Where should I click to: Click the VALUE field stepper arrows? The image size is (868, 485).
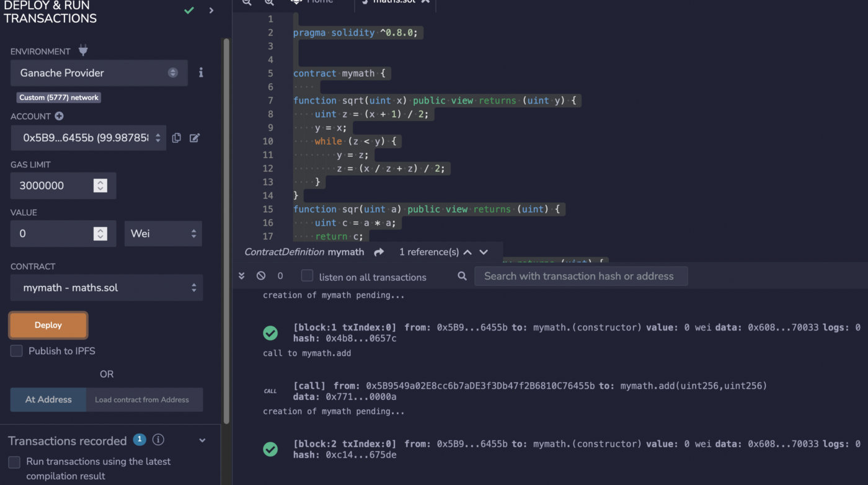(100, 234)
